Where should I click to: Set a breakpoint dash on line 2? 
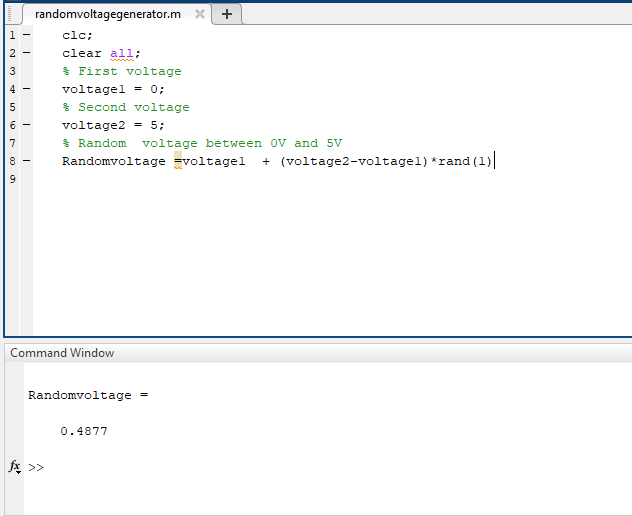(x=27, y=53)
